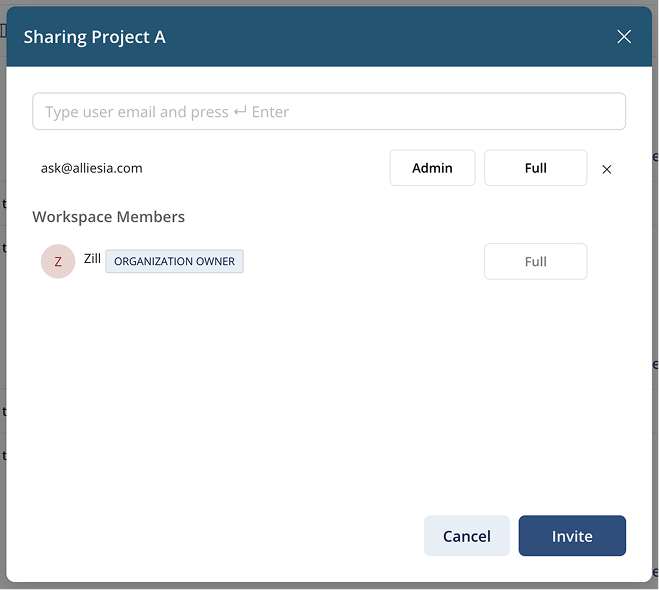Image resolution: width=659 pixels, height=590 pixels.
Task: Open the Admin role dropdown
Action: click(432, 168)
